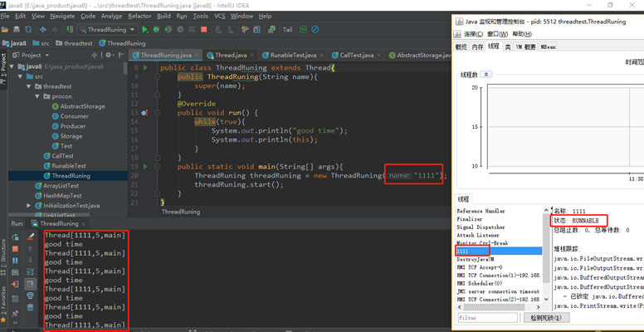Image resolution: width=644 pixels, height=332 pixels.
Task: Click the green Run button in toolbar
Action: [x=144, y=29]
